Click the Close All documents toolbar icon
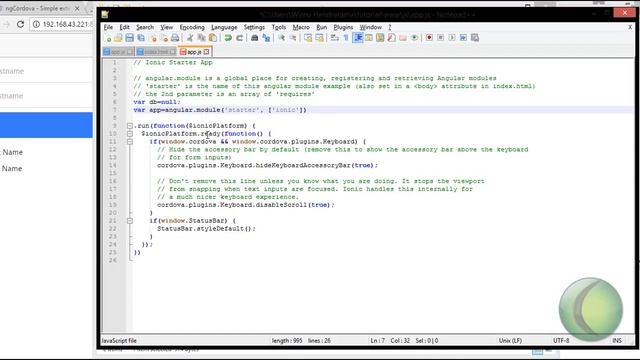The image size is (640, 360). [164, 38]
